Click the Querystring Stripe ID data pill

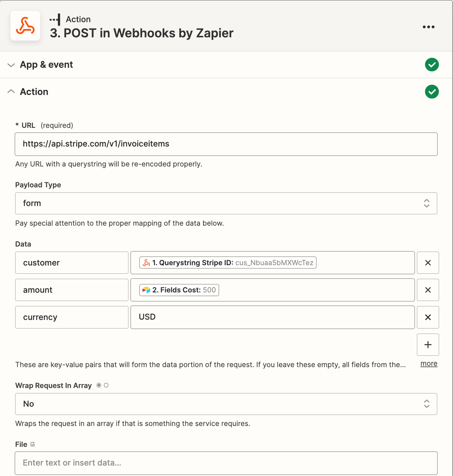point(228,263)
